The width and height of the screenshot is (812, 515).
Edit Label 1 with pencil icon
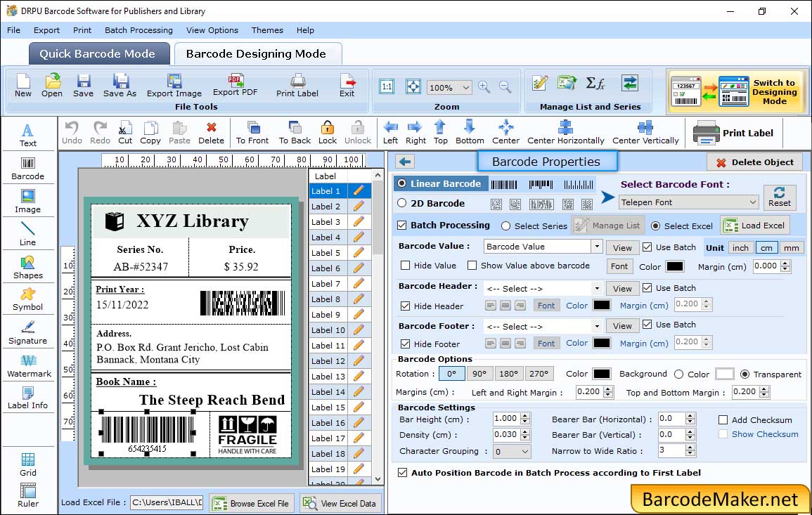(x=359, y=190)
